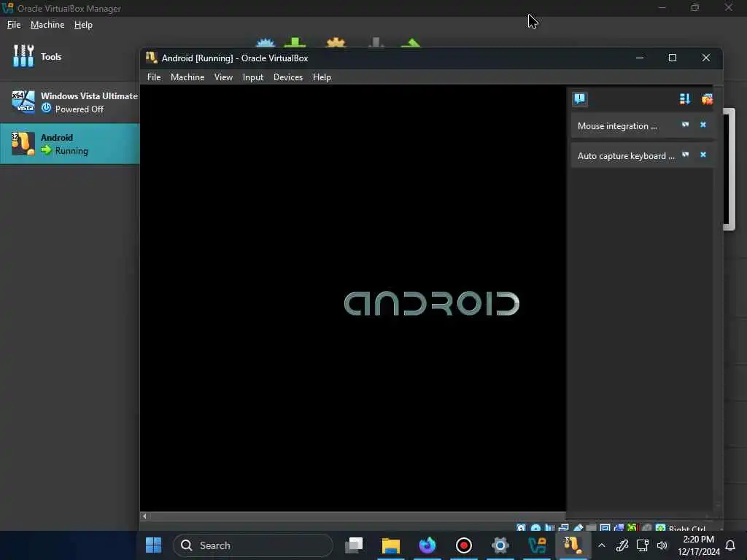The height and width of the screenshot is (560, 747).
Task: Close the Android VM window
Action: (x=706, y=58)
